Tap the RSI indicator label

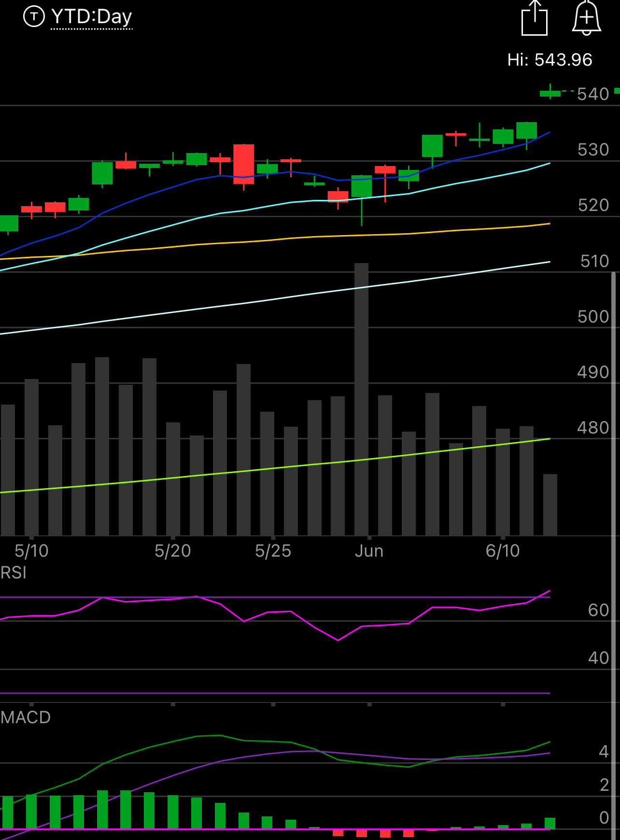pyautogui.click(x=14, y=573)
